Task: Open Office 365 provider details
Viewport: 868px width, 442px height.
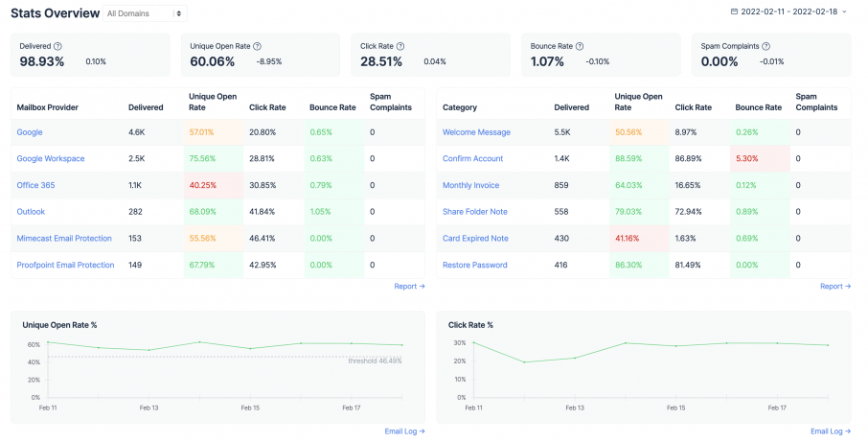Action: [x=37, y=185]
